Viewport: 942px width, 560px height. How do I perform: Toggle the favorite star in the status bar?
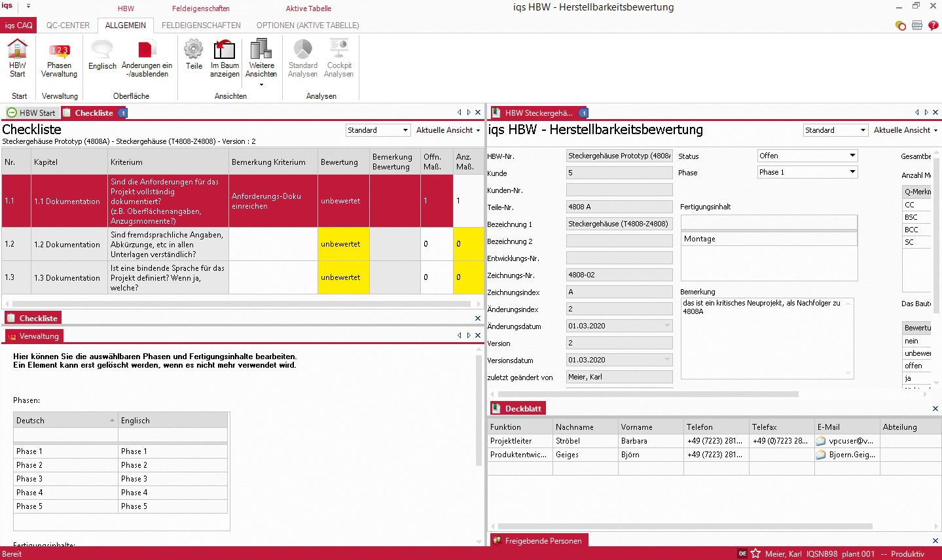tap(755, 553)
